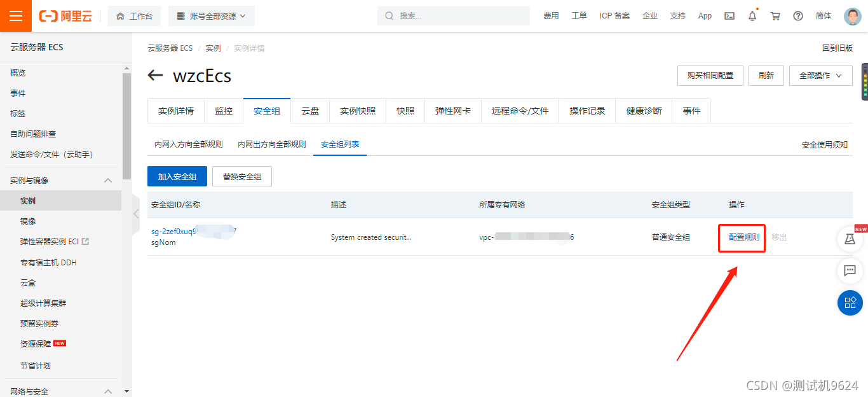Switch to 事件 tab

click(x=692, y=111)
